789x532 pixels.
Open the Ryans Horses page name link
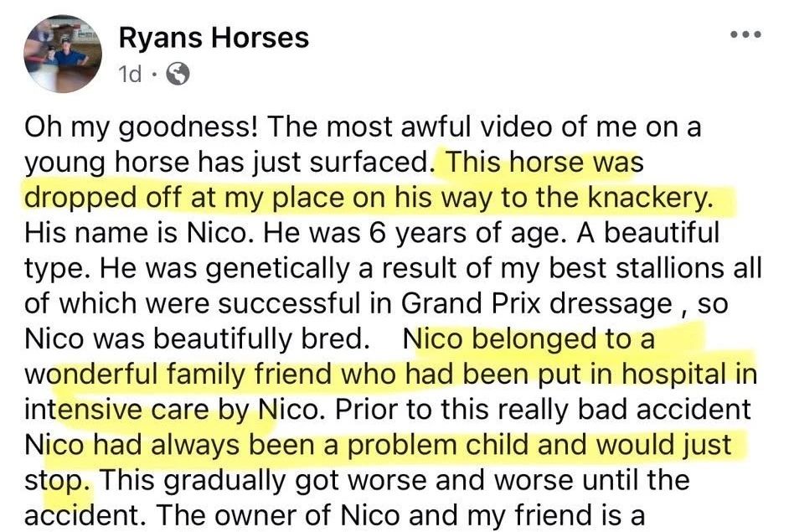tap(214, 38)
